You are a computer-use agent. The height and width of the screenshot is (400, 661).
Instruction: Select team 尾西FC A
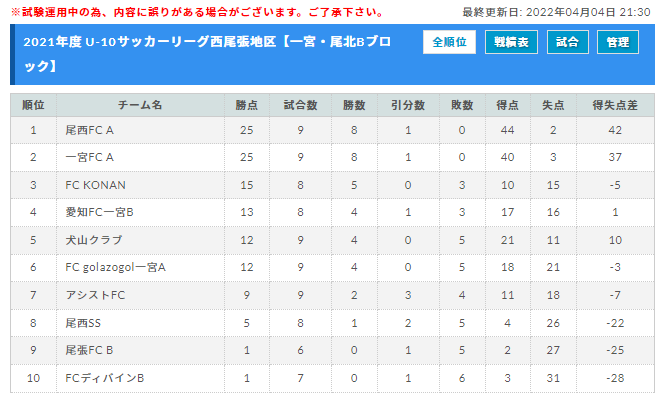[x=89, y=130]
